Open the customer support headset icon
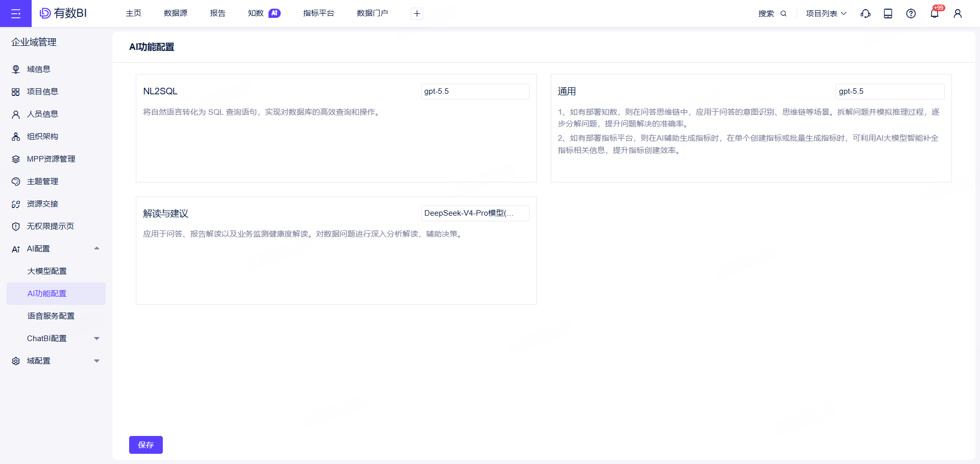Viewport: 980px width, 464px height. click(865, 14)
